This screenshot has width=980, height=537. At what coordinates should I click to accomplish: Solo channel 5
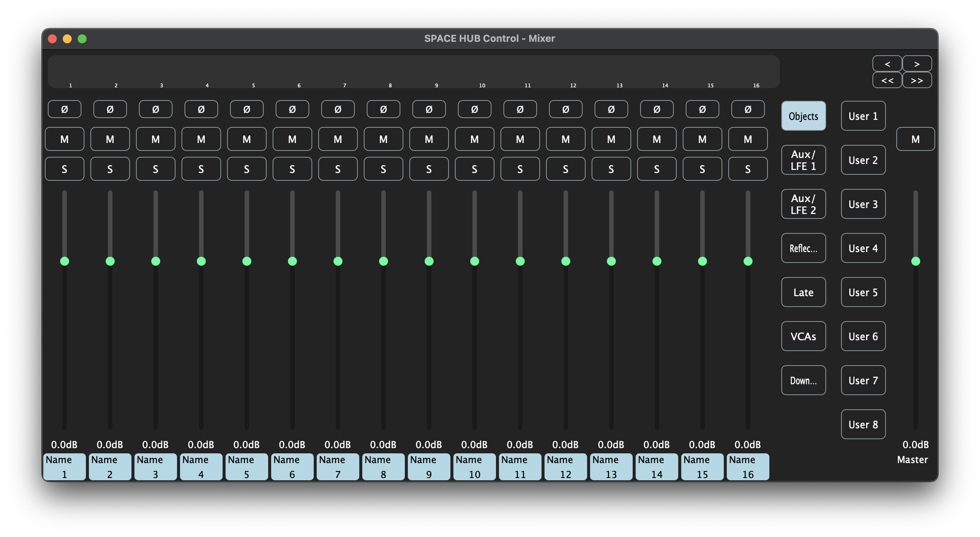click(246, 169)
